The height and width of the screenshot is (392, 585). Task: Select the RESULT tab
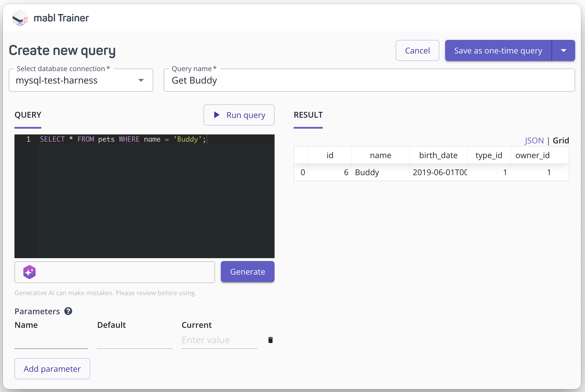pos(308,115)
